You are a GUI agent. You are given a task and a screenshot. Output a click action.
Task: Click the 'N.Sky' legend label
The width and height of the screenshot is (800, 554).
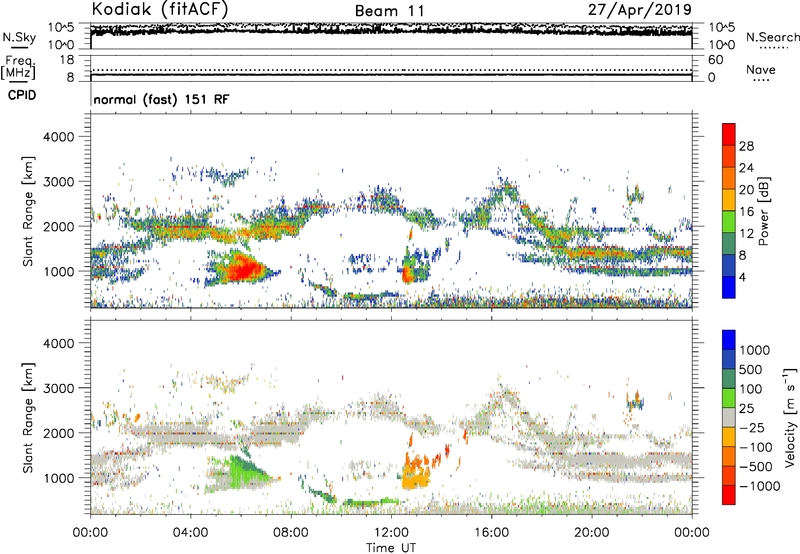tap(19, 37)
